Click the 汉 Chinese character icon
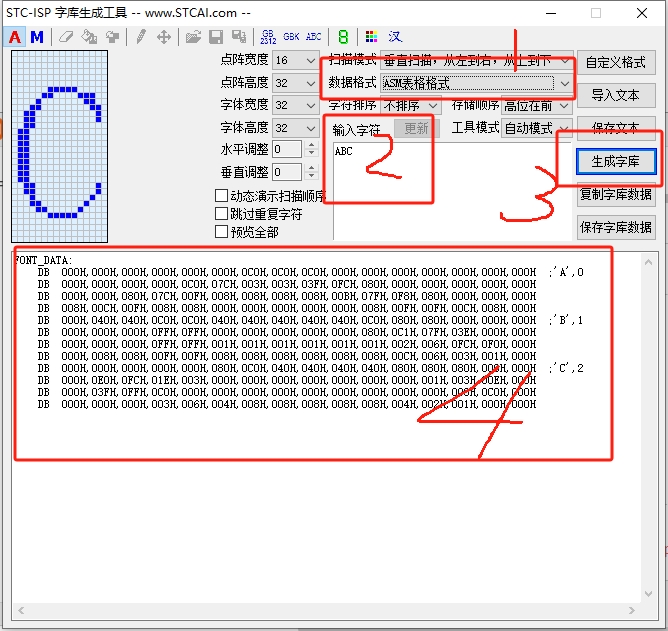Viewport: 668px width, 631px height. pos(395,37)
